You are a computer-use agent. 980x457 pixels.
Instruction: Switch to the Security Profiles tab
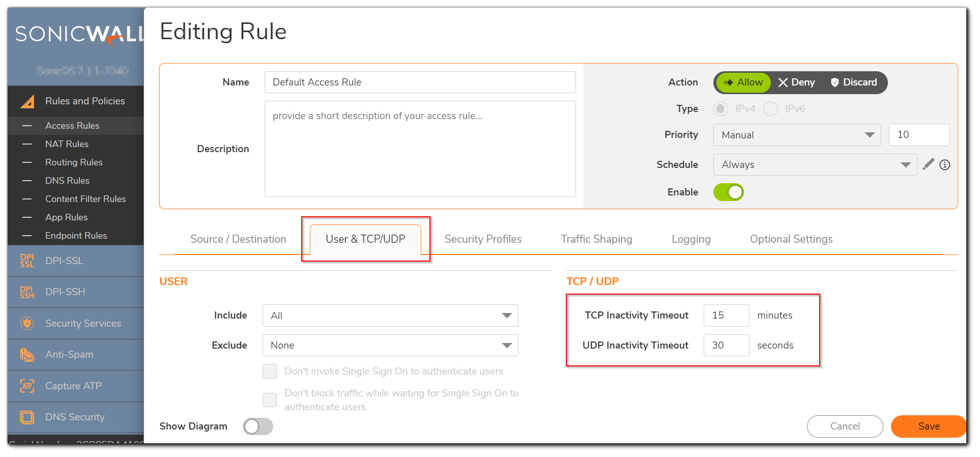[x=483, y=239]
